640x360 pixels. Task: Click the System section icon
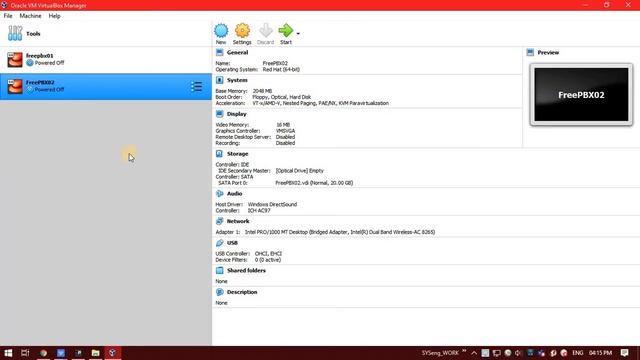[x=220, y=80]
